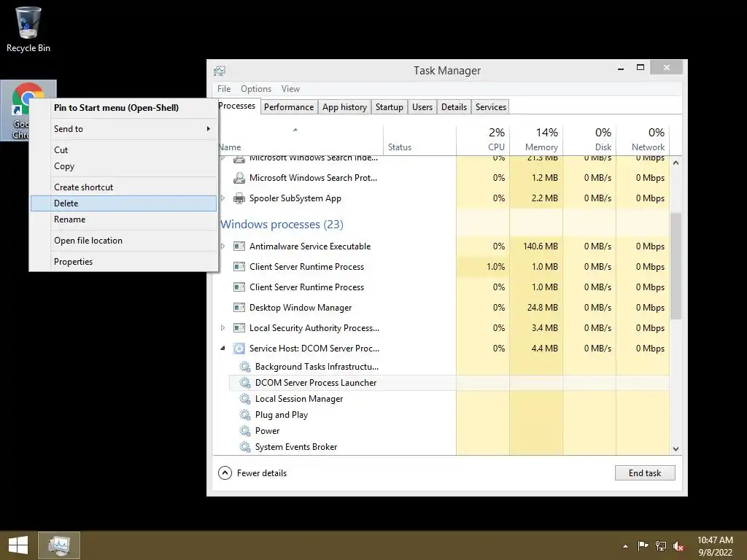
Task: Click the scrollbar down arrow in process list
Action: 676,448
